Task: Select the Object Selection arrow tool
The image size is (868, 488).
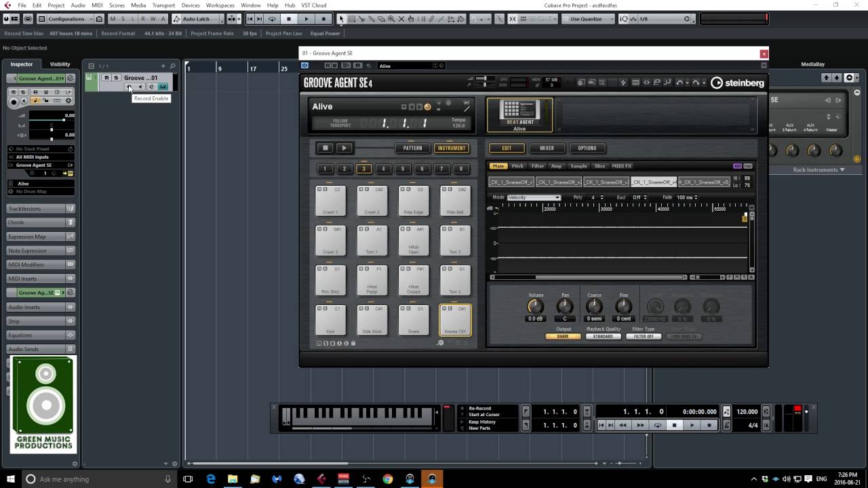Action: 341,19
